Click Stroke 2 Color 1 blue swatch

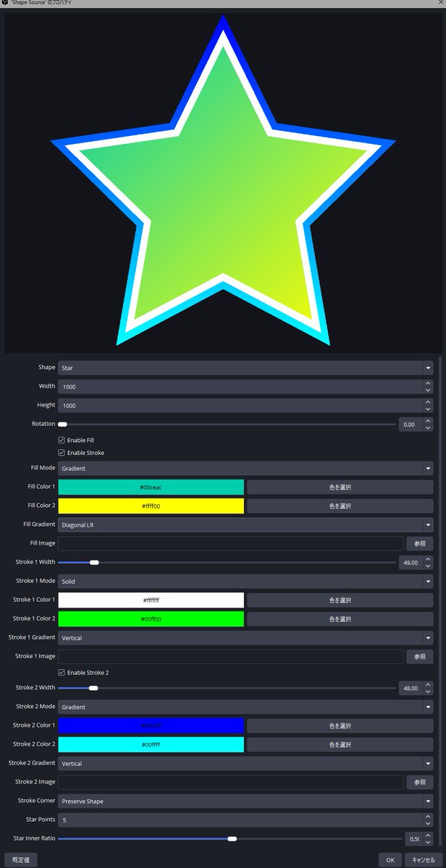[x=151, y=726]
